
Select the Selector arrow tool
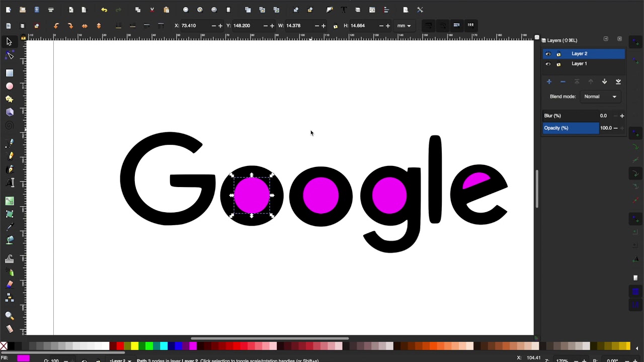(x=9, y=42)
